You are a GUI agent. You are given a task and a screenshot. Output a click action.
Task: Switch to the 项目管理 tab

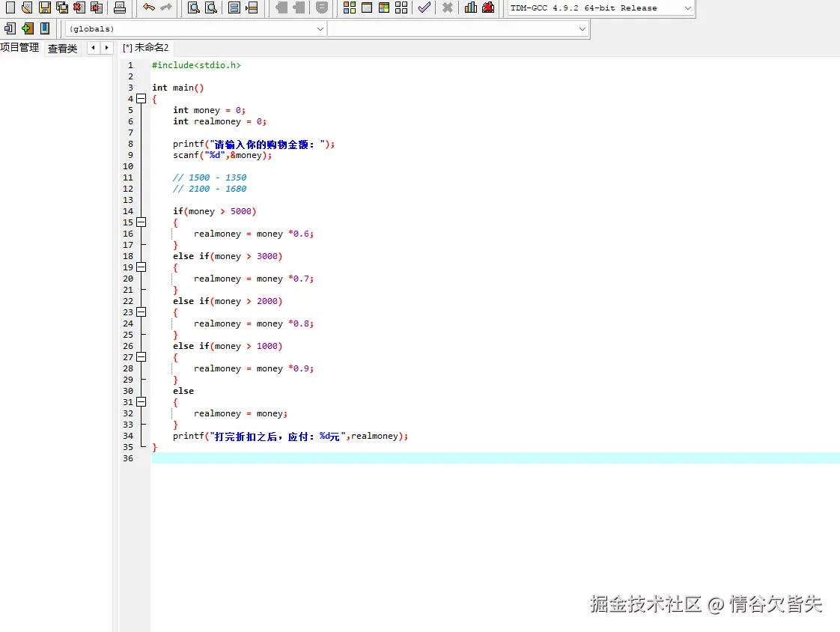pos(19,47)
